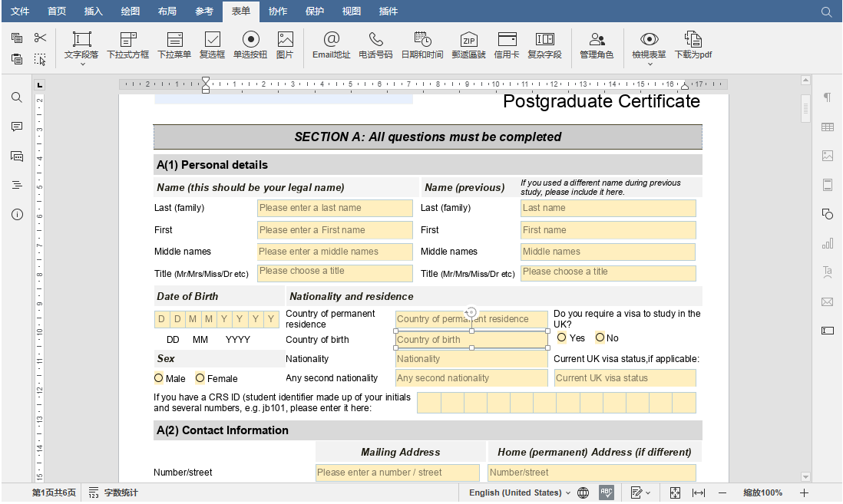
Task: Insert a 郵遞區號 ZIP code field
Action: click(x=469, y=44)
